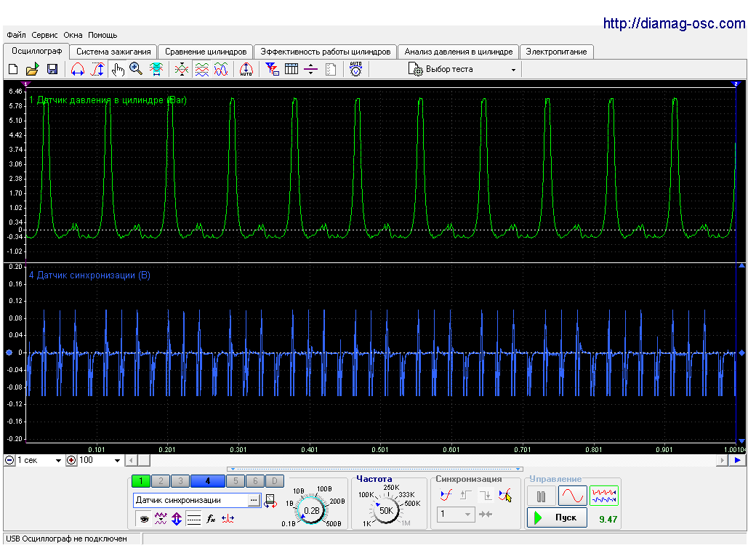Click the converging arrows icon in Синхронизация

click(x=486, y=515)
